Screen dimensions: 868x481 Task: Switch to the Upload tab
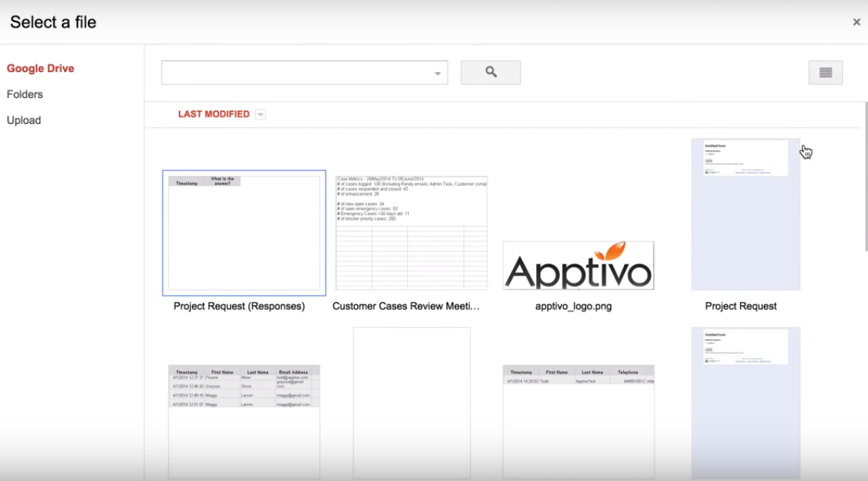24,119
